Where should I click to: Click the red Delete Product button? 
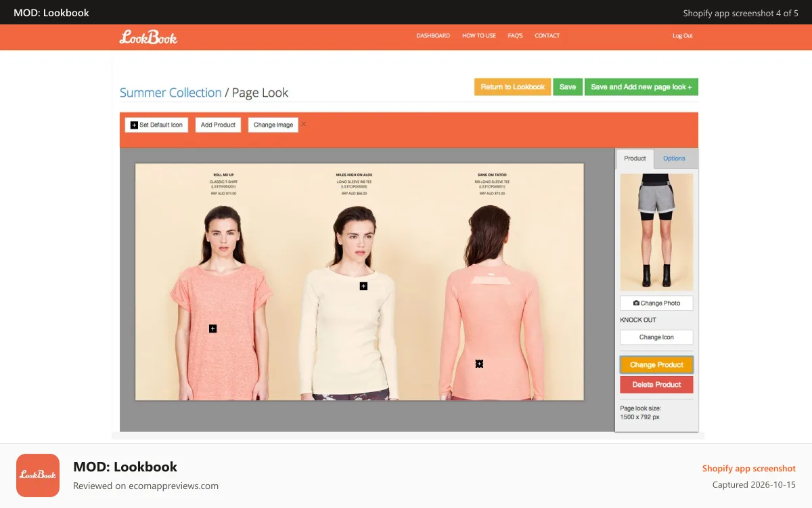[656, 384]
